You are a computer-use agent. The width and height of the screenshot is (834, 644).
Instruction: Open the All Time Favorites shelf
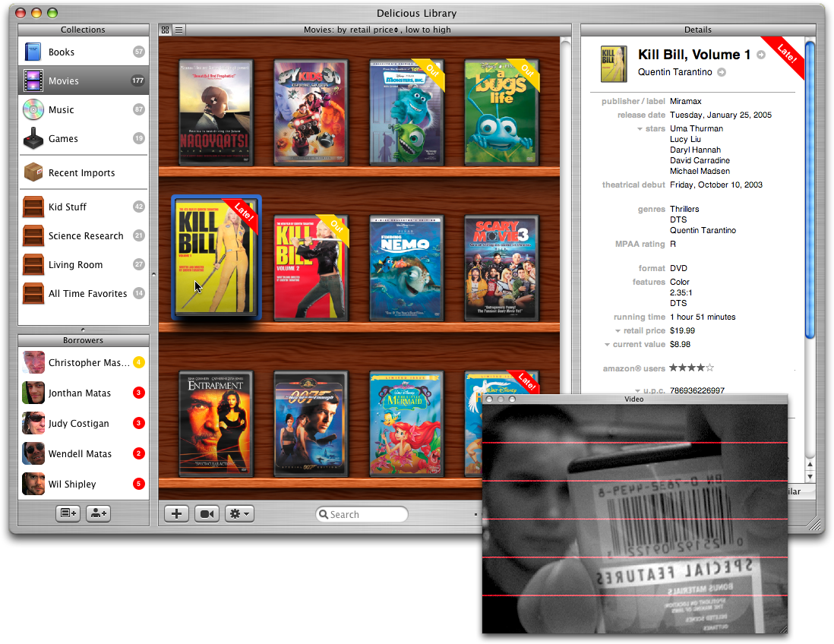pyautogui.click(x=84, y=293)
